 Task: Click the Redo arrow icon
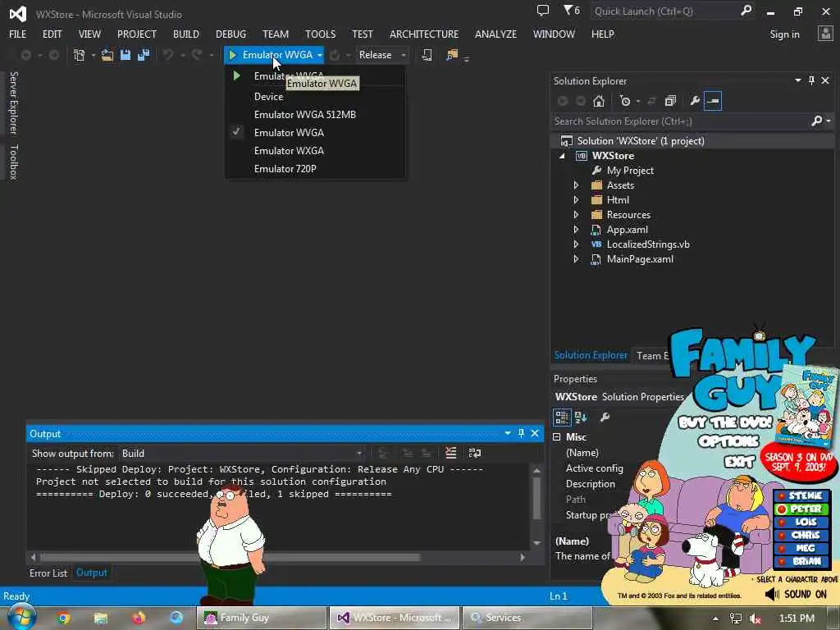(197, 55)
